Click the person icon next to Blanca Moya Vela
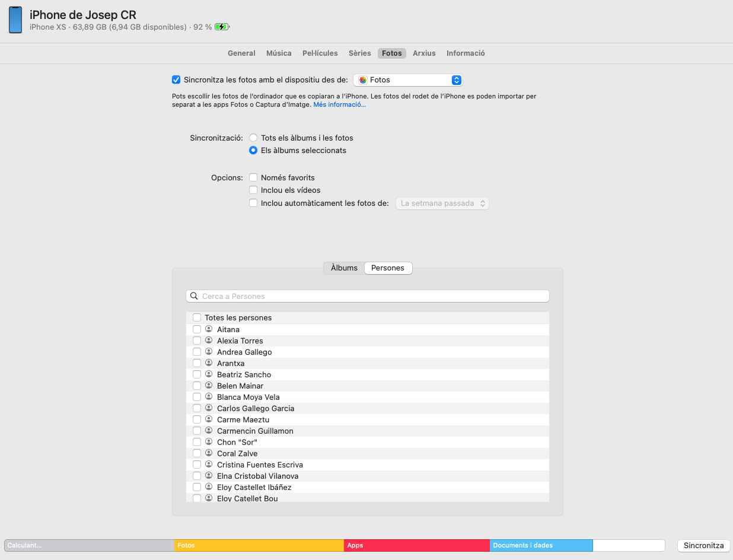 [209, 396]
